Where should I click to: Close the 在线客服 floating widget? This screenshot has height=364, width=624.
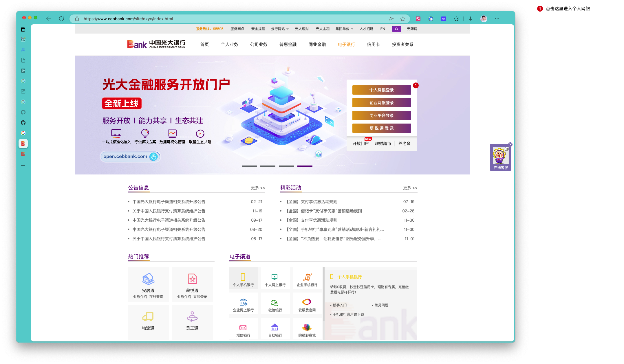(510, 144)
